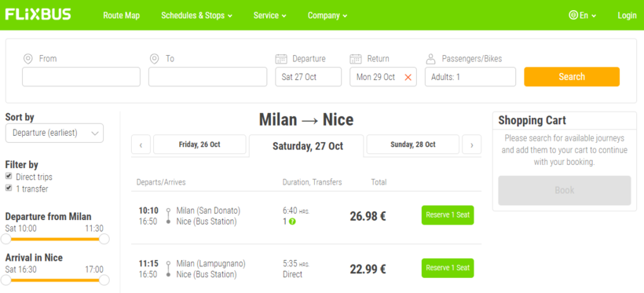Screen dimensions: 644x293
Task: Click right handle of Departure from Milan slider
Action: coord(104,239)
